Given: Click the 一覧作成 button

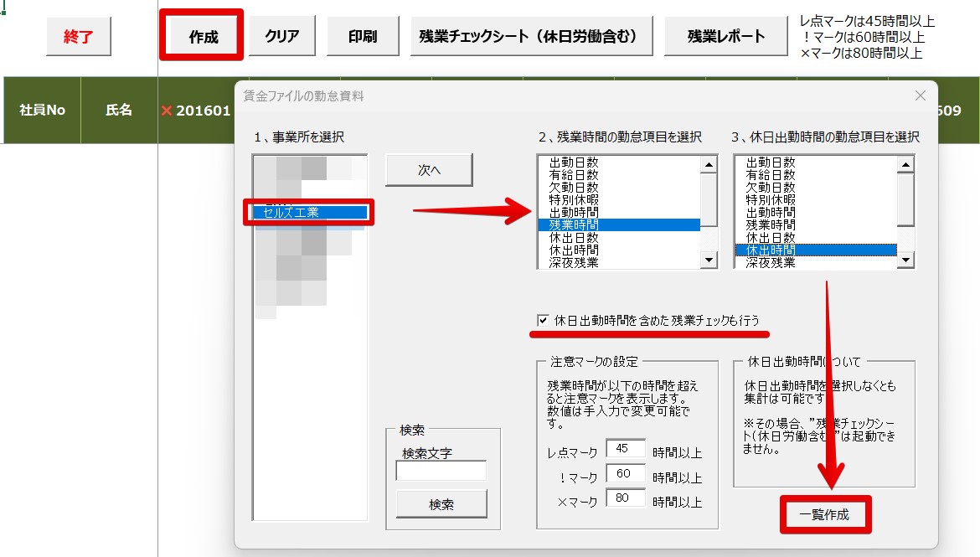Looking at the screenshot, I should pyautogui.click(x=825, y=514).
